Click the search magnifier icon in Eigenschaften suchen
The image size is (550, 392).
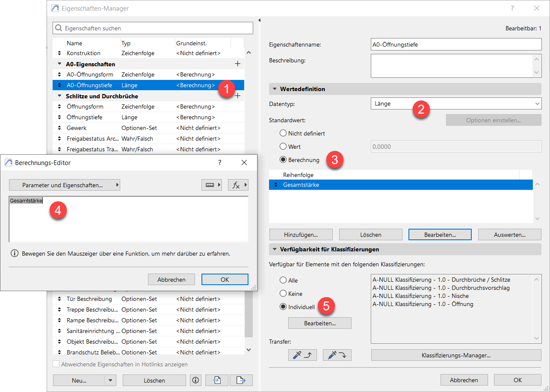coord(59,28)
